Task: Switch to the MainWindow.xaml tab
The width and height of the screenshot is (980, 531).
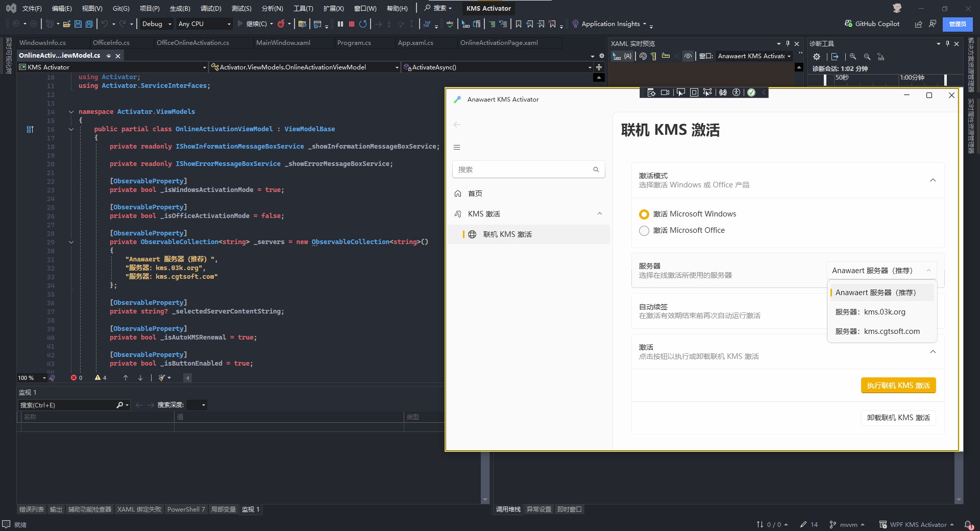Action: point(283,43)
